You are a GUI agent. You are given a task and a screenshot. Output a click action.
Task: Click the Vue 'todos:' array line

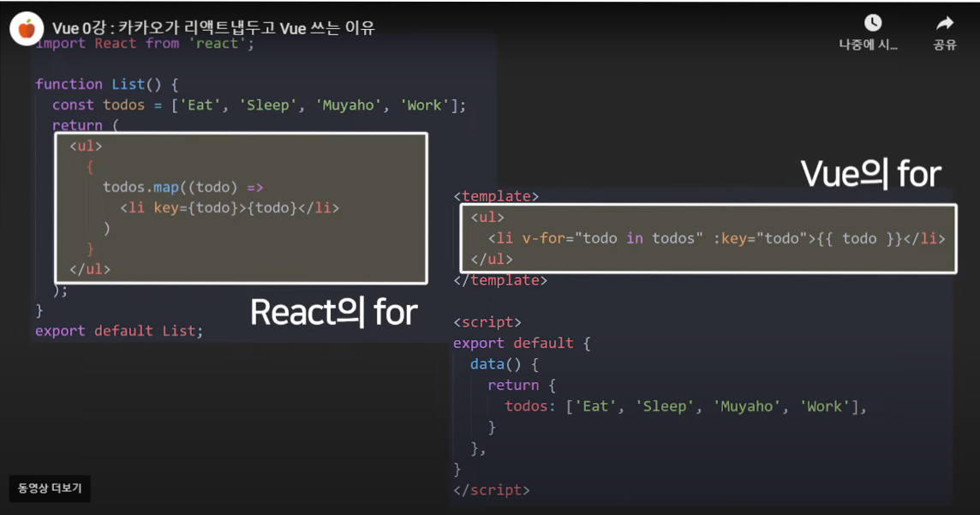pyautogui.click(x=685, y=406)
